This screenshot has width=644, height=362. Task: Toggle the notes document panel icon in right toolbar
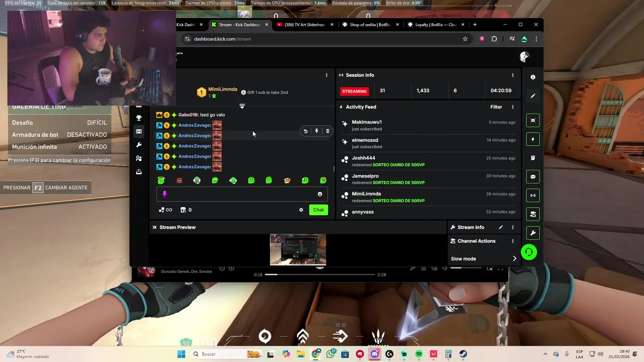(533, 158)
